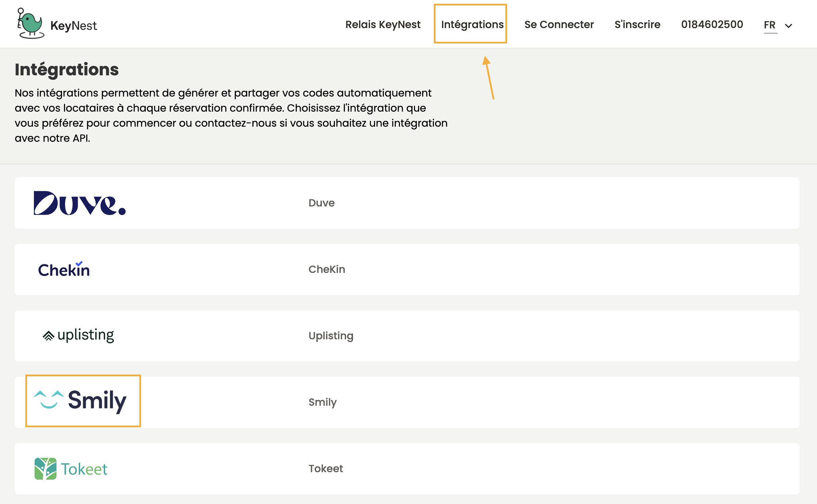Click the Chekin logo with blue checkmark
Viewport: 817px width, 504px height.
pos(64,269)
